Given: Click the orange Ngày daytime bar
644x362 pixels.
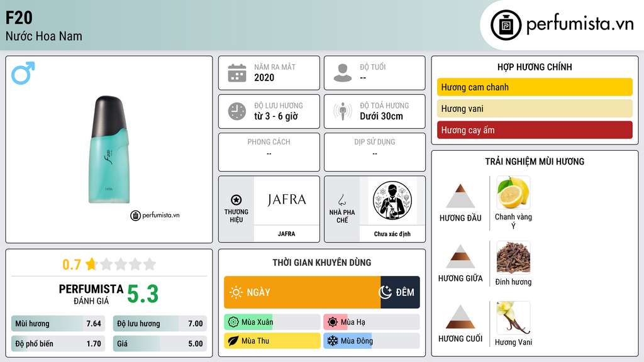Looking at the screenshot, I should pyautogui.click(x=303, y=292).
